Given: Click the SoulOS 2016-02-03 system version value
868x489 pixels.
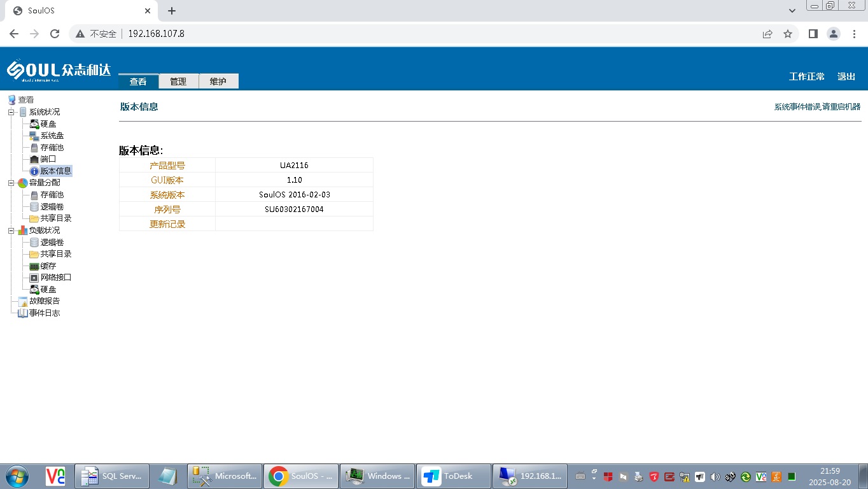Looking at the screenshot, I should pos(294,195).
